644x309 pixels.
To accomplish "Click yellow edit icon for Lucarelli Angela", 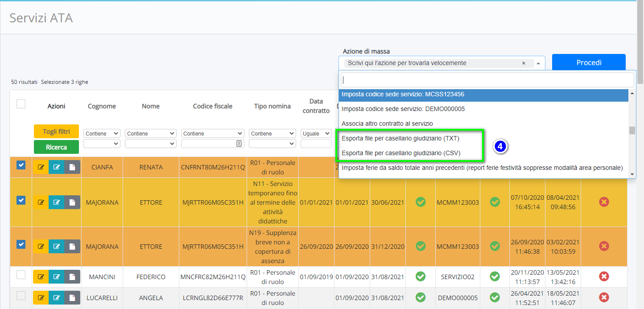I will coord(41,298).
